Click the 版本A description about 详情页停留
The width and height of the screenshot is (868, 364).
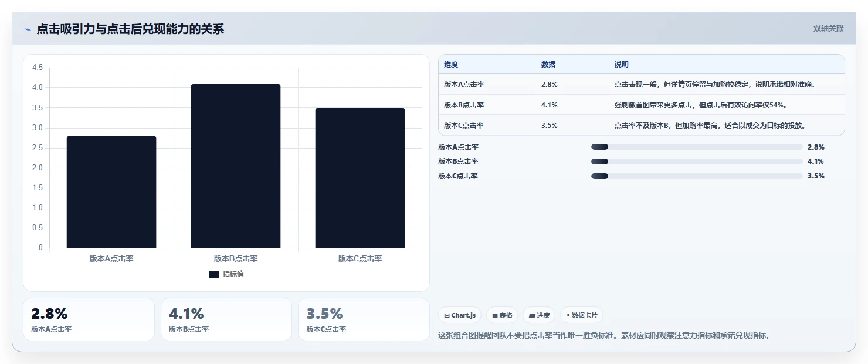[x=715, y=85]
